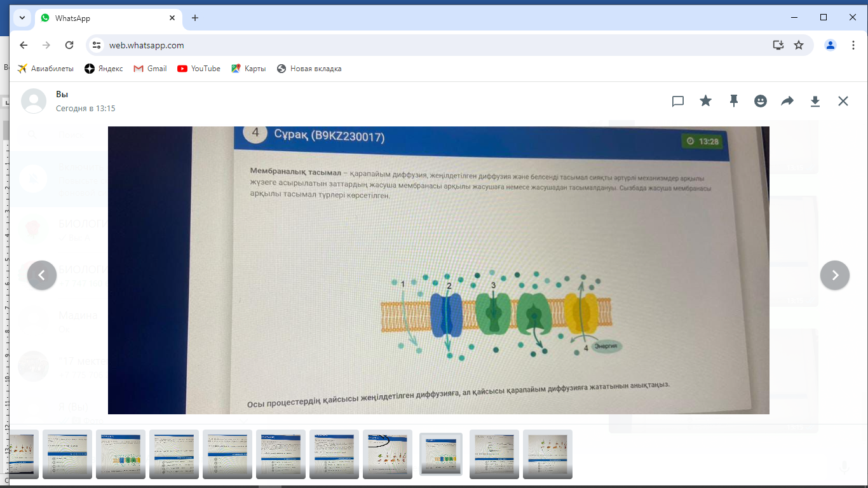Go to the previous photo
This screenshot has width=868, height=488.
coord(42,275)
